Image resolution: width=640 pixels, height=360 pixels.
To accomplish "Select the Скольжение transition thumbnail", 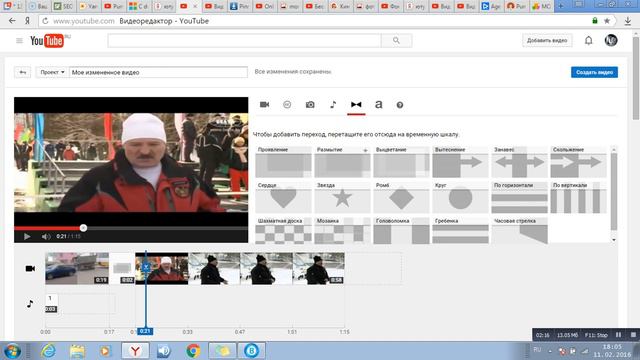I will coord(578,162).
